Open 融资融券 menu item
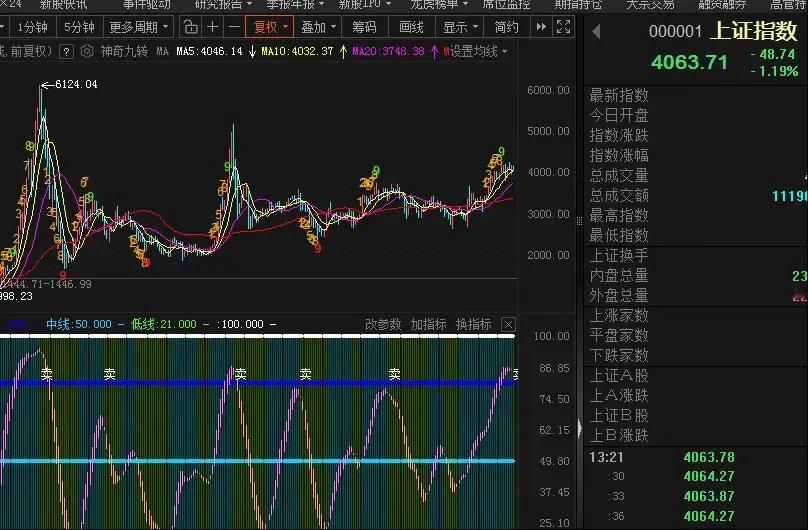The height and width of the screenshot is (530, 808). click(722, 5)
